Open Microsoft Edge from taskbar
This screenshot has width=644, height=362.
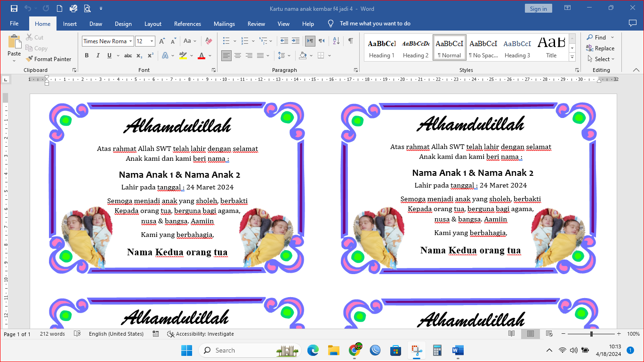pyautogui.click(x=313, y=350)
